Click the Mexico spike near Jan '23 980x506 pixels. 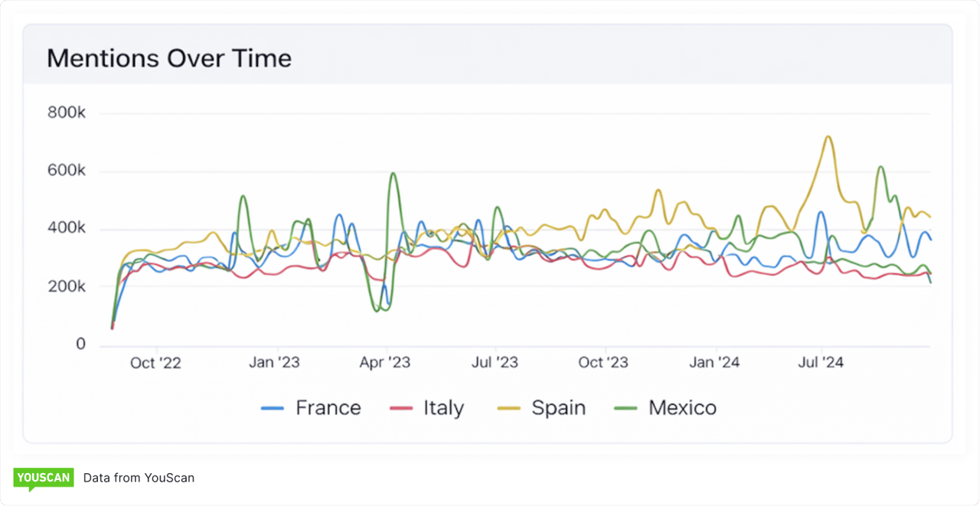[241, 197]
